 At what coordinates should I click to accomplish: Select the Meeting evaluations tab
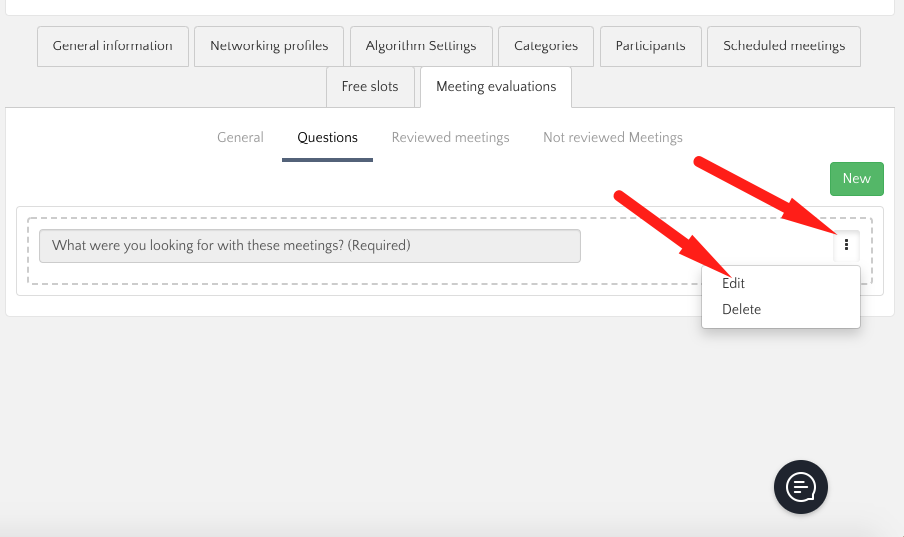point(496,86)
